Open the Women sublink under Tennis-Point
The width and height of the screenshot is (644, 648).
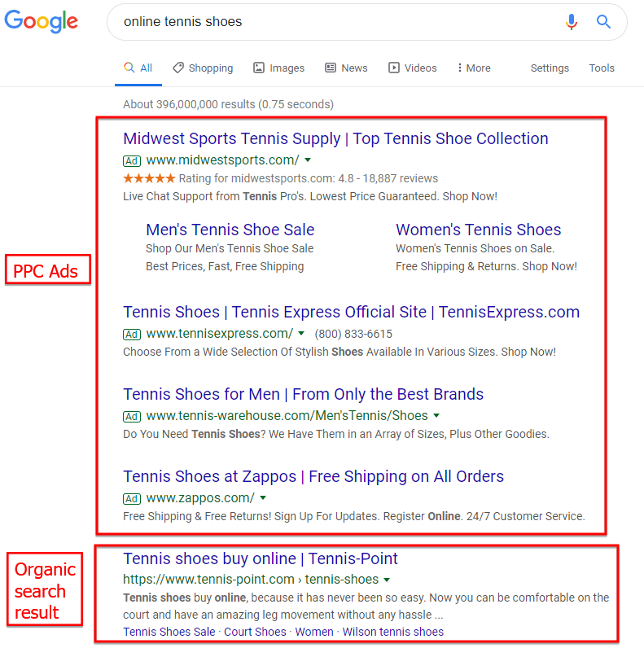click(314, 632)
